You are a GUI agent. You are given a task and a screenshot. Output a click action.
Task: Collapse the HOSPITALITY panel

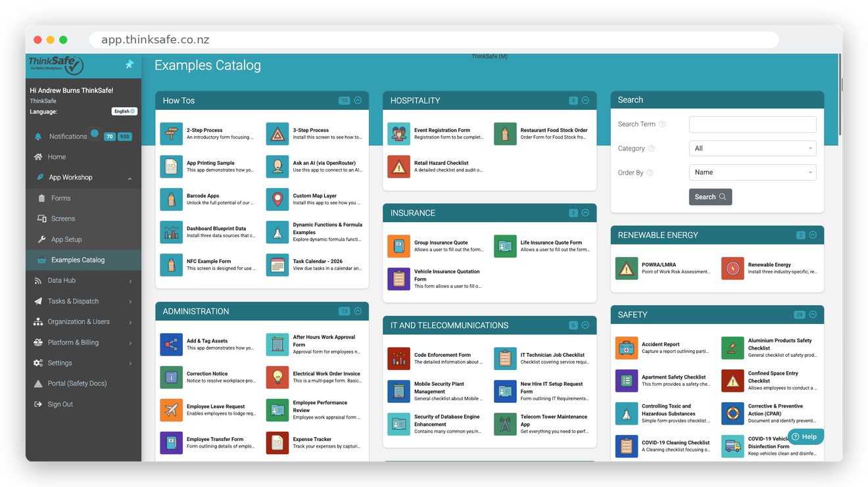(585, 101)
